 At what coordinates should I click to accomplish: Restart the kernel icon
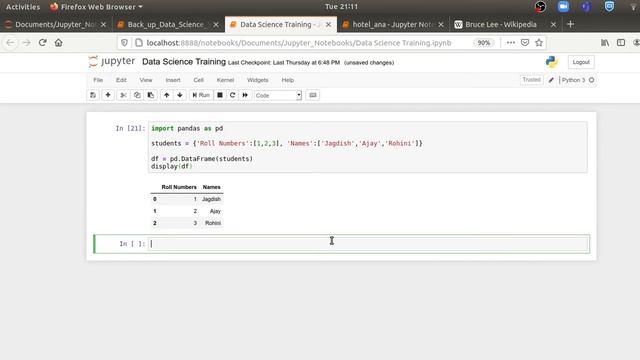tap(232, 95)
